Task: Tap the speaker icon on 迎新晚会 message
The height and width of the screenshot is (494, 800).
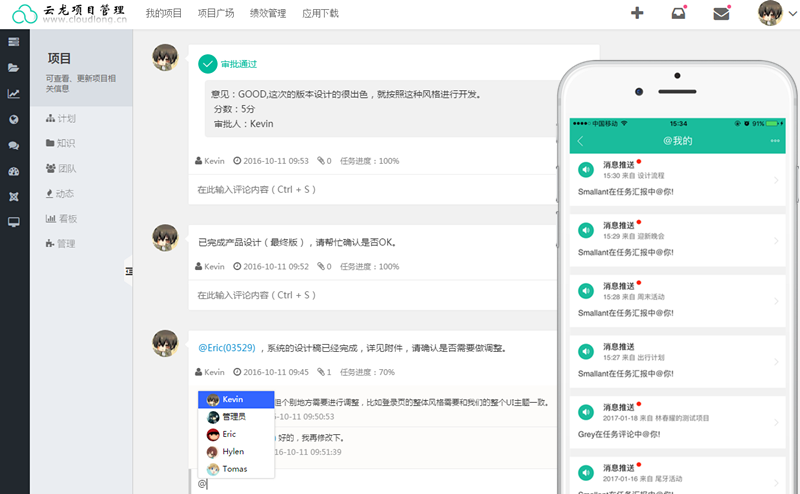Action: [586, 230]
